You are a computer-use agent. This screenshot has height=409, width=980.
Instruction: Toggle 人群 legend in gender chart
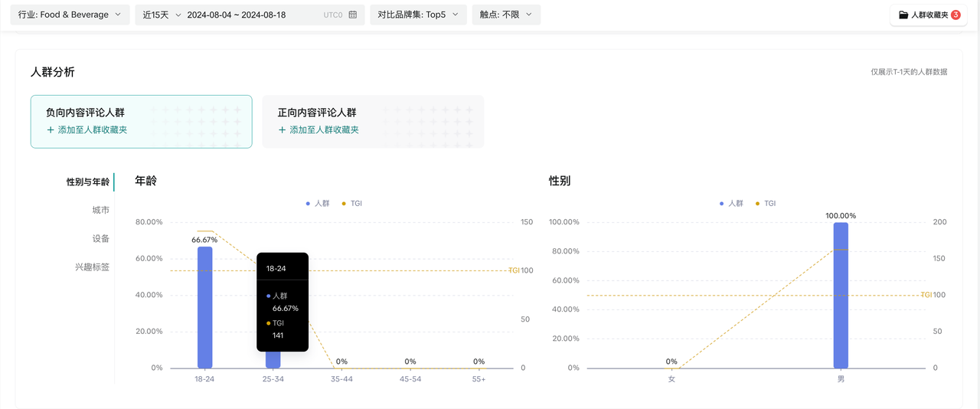tap(732, 204)
